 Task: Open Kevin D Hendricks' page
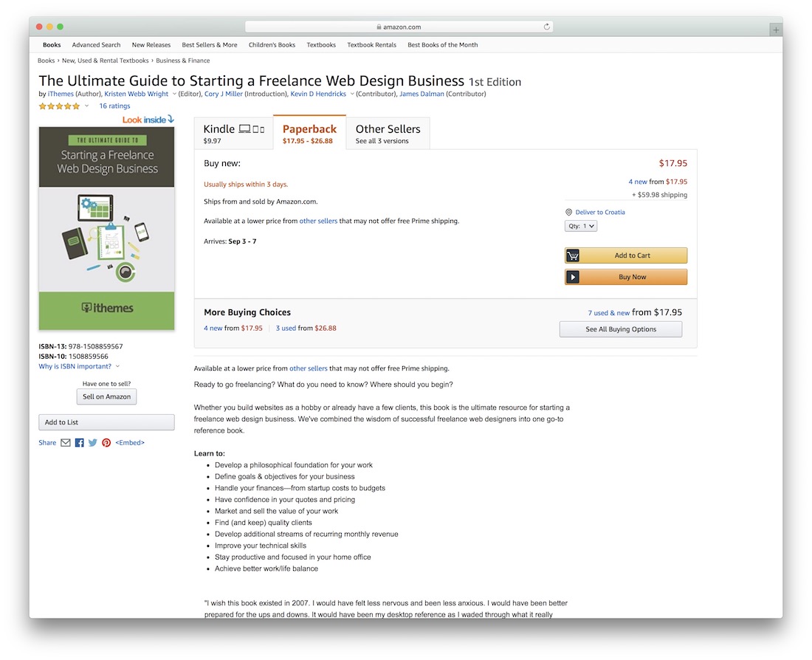[318, 94]
